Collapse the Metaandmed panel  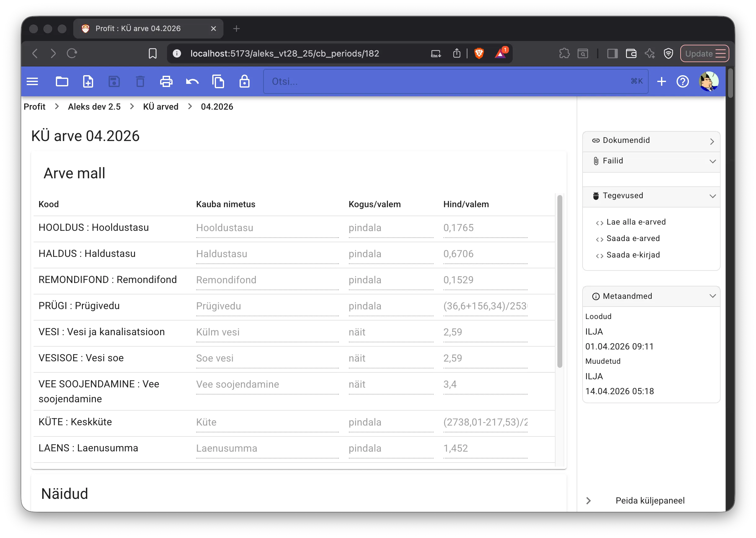tap(651, 297)
